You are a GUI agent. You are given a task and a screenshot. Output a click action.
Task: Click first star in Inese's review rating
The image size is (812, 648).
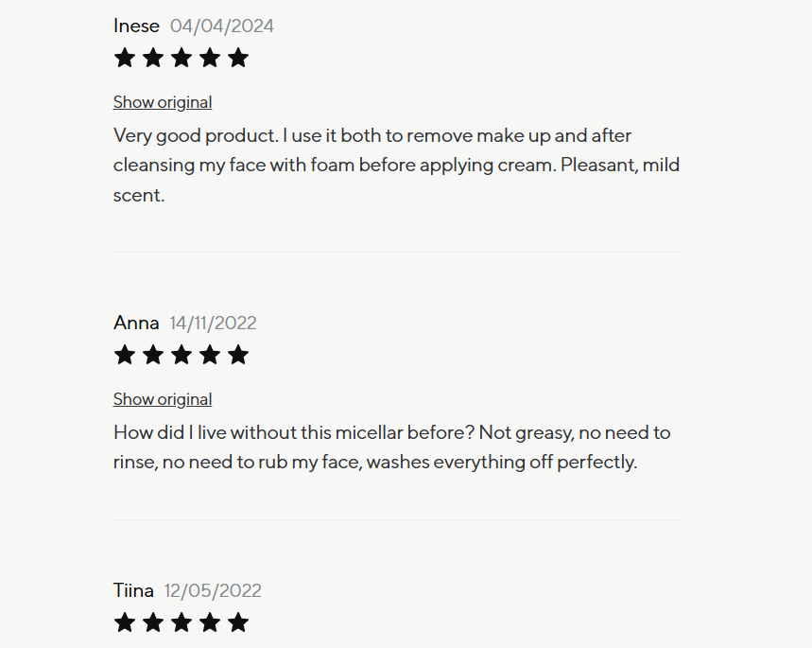(125, 58)
